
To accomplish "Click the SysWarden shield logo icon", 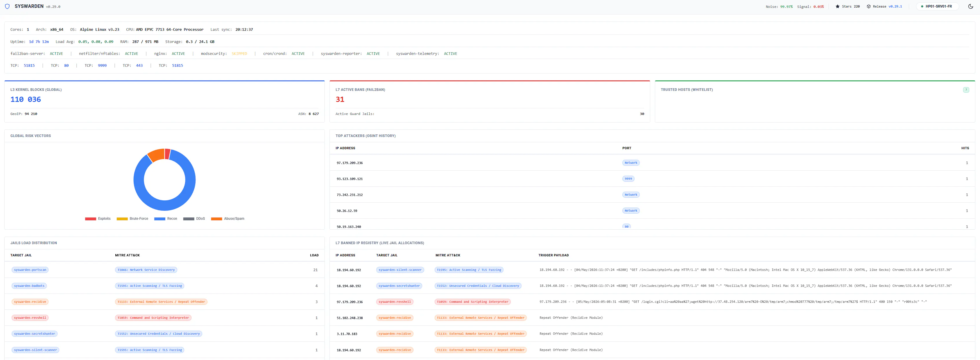I will (7, 6).
